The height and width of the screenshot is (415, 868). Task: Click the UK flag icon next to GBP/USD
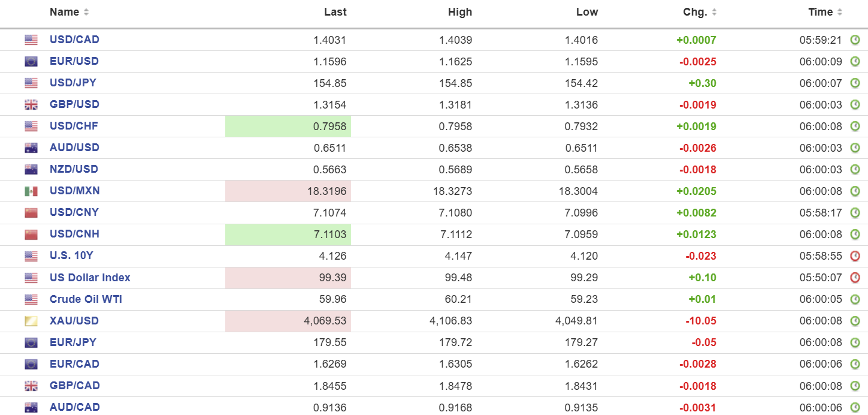[31, 105]
